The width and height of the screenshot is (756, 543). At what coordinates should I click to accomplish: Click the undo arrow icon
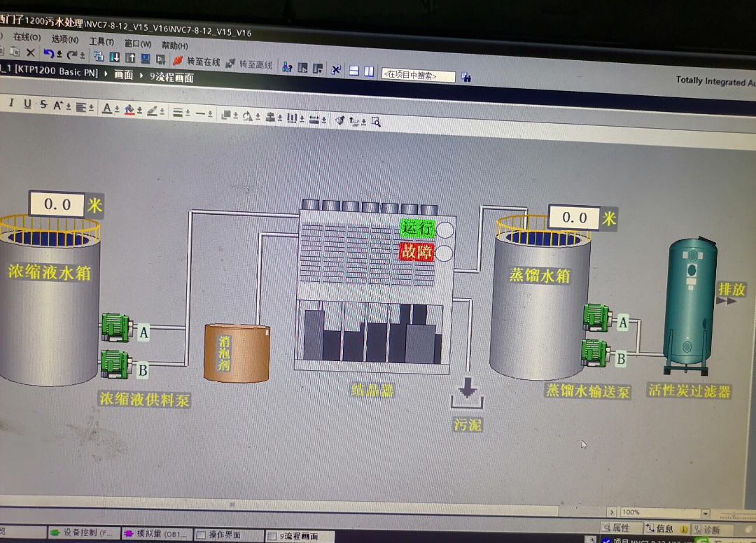click(x=48, y=53)
